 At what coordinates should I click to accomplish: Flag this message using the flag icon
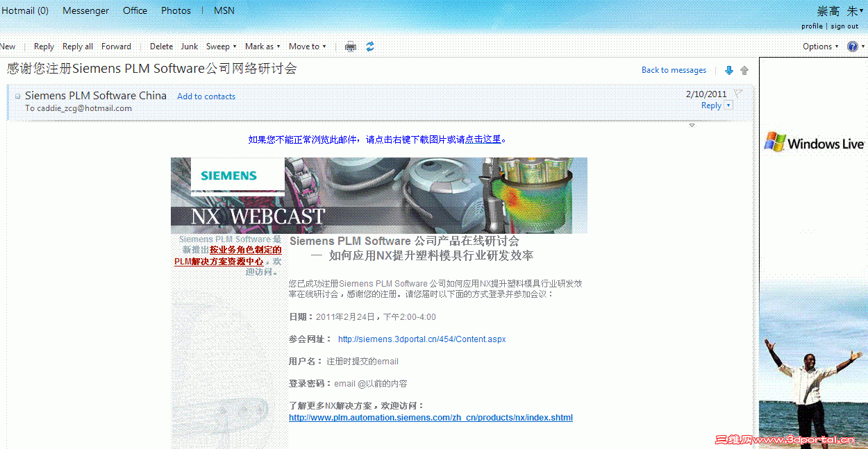(739, 93)
